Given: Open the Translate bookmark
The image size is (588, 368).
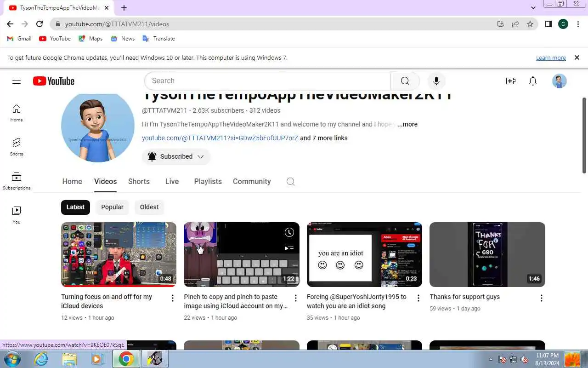Looking at the screenshot, I should point(159,39).
